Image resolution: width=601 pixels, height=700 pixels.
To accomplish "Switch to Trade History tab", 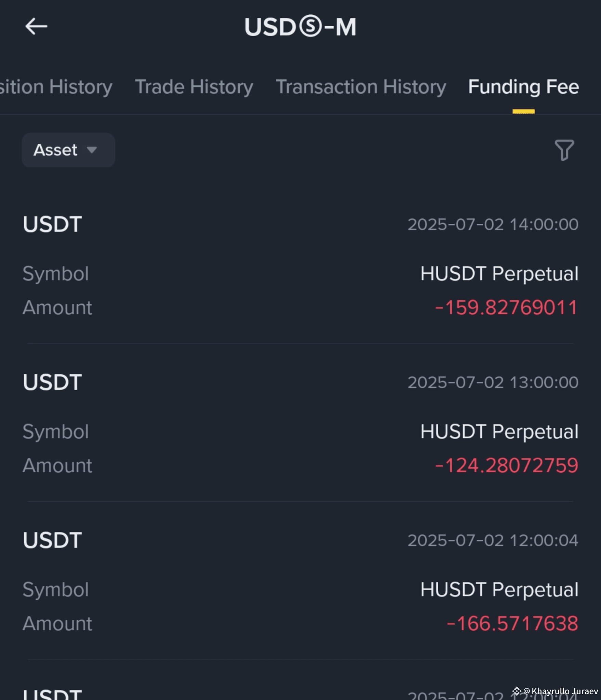I will point(194,87).
